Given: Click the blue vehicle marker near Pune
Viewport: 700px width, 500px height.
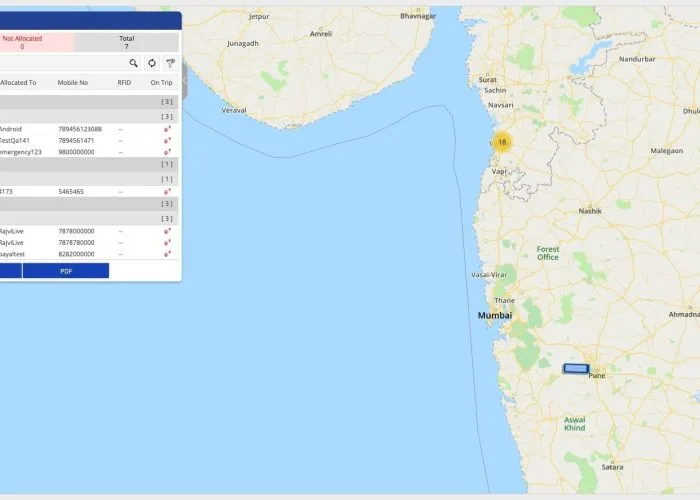Looking at the screenshot, I should coord(575,368).
